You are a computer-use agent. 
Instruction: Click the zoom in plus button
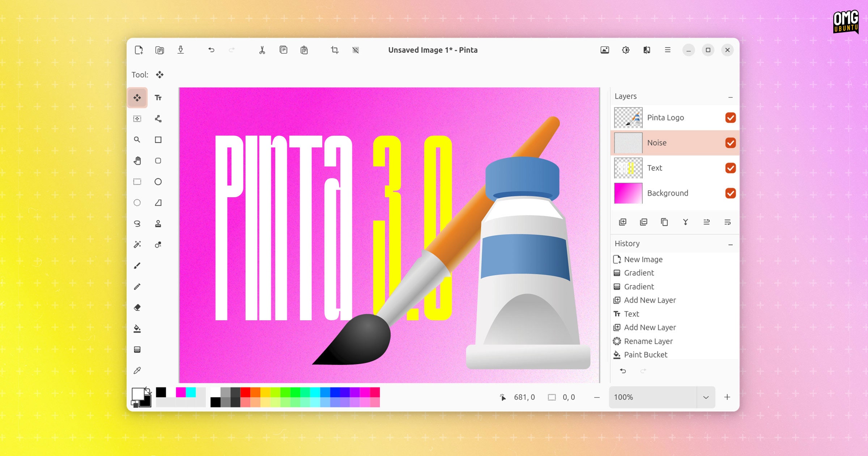tap(727, 397)
